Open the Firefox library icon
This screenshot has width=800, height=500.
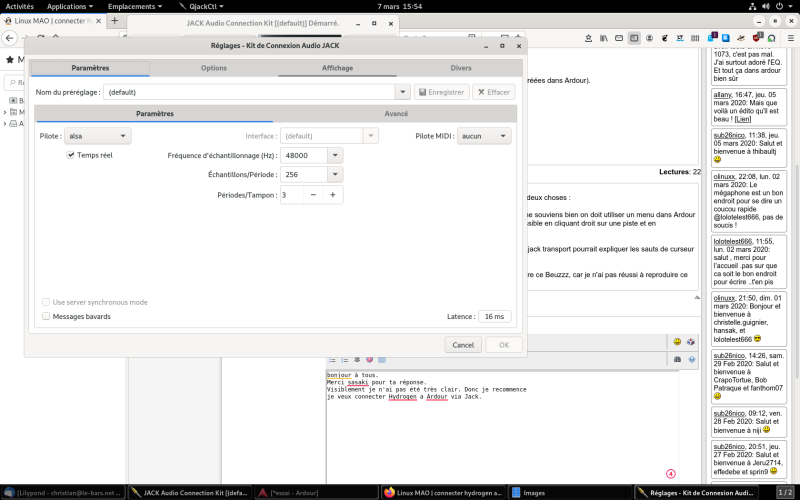(x=604, y=38)
